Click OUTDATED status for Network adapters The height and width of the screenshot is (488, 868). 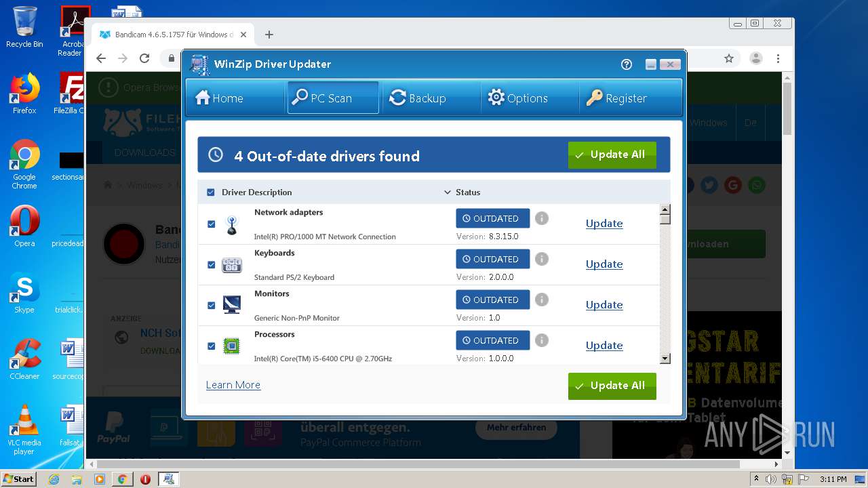click(x=493, y=218)
